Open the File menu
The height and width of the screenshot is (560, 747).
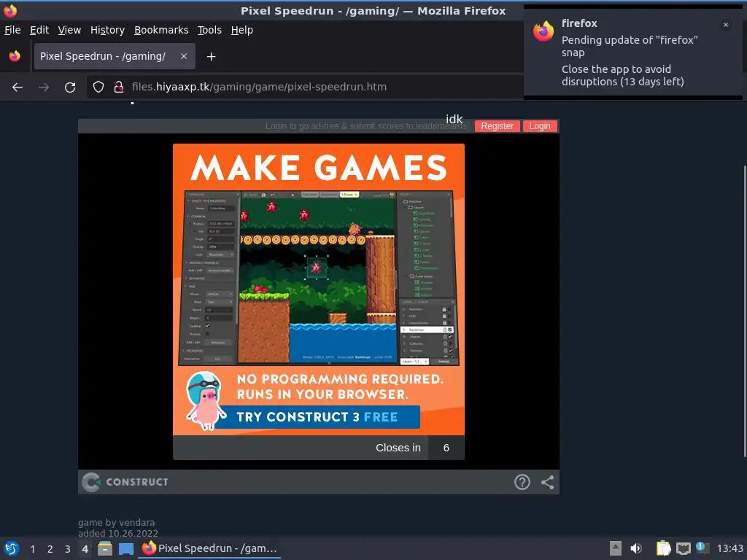[x=12, y=30]
